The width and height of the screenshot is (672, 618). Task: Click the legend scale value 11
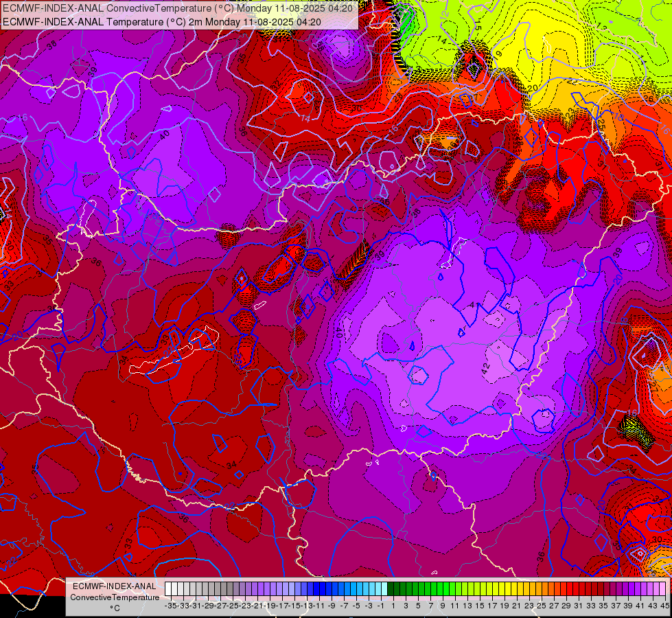(x=454, y=606)
